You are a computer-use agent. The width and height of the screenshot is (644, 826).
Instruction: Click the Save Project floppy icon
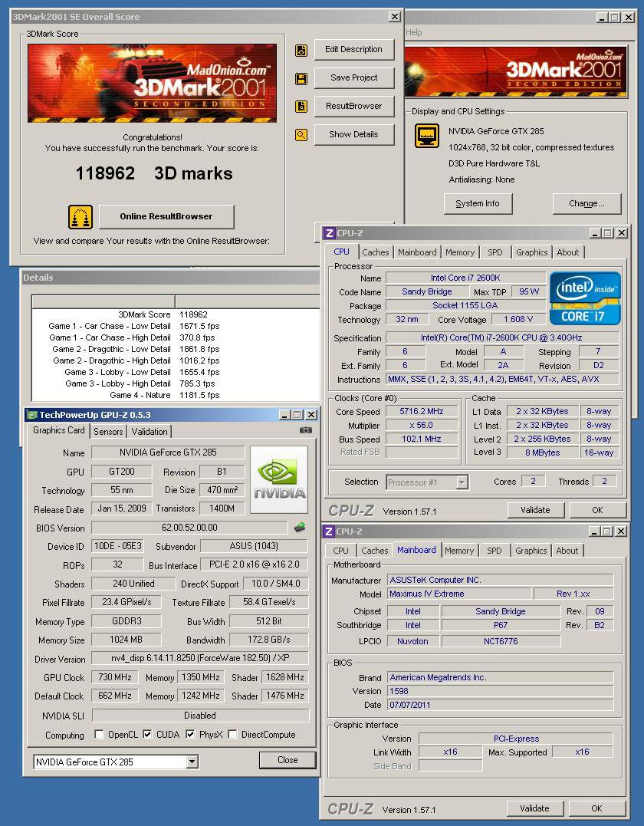pyautogui.click(x=301, y=79)
